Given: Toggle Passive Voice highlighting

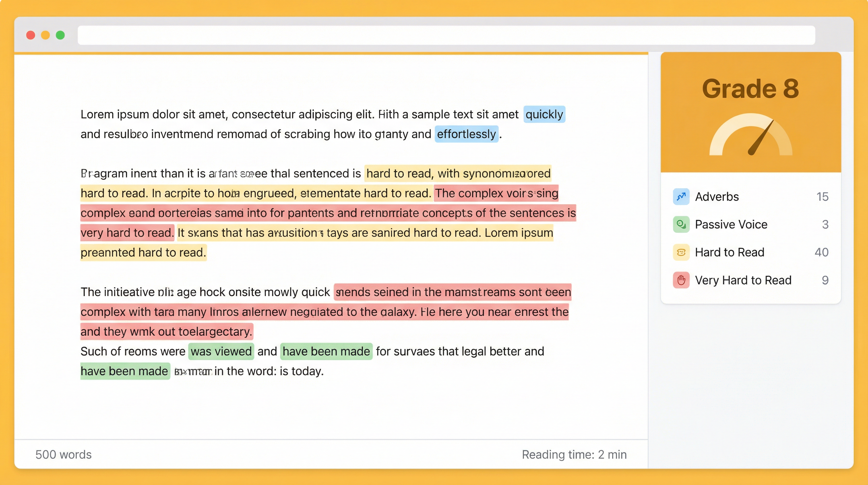Looking at the screenshot, I should click(x=731, y=225).
